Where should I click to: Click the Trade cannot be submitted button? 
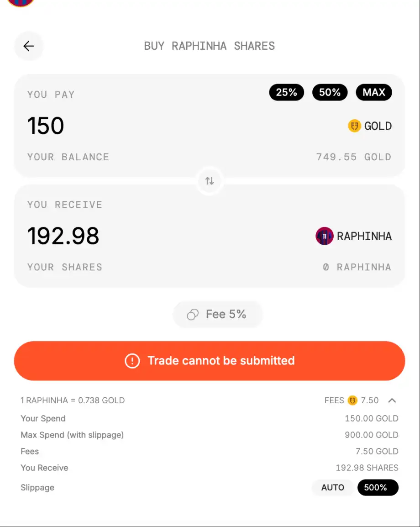tap(210, 361)
